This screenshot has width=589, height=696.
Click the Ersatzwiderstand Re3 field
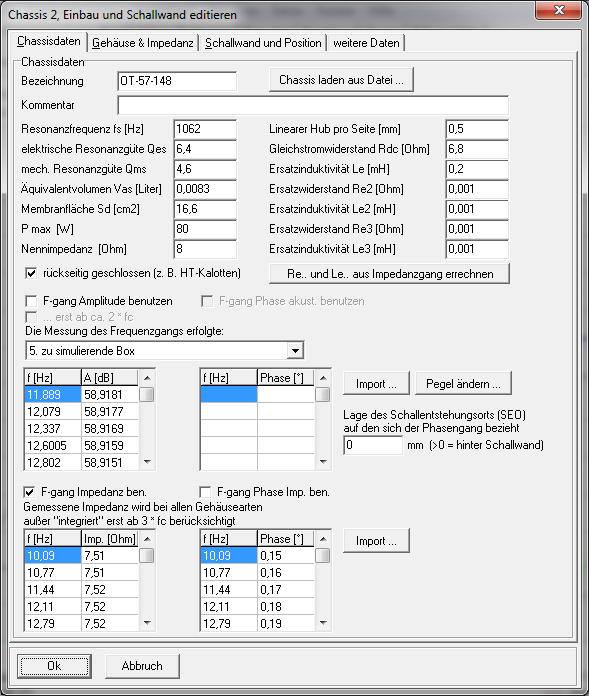[x=477, y=229]
